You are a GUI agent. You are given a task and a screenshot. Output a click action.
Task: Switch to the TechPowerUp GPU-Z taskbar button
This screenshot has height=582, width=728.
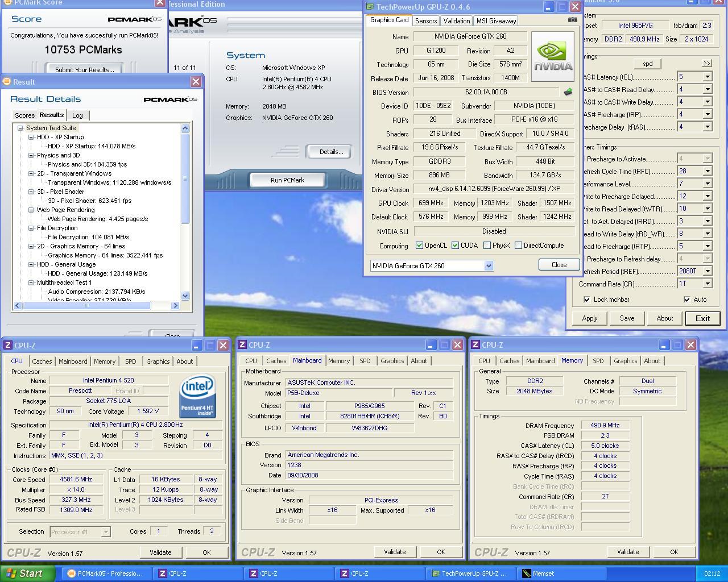pyautogui.click(x=471, y=573)
